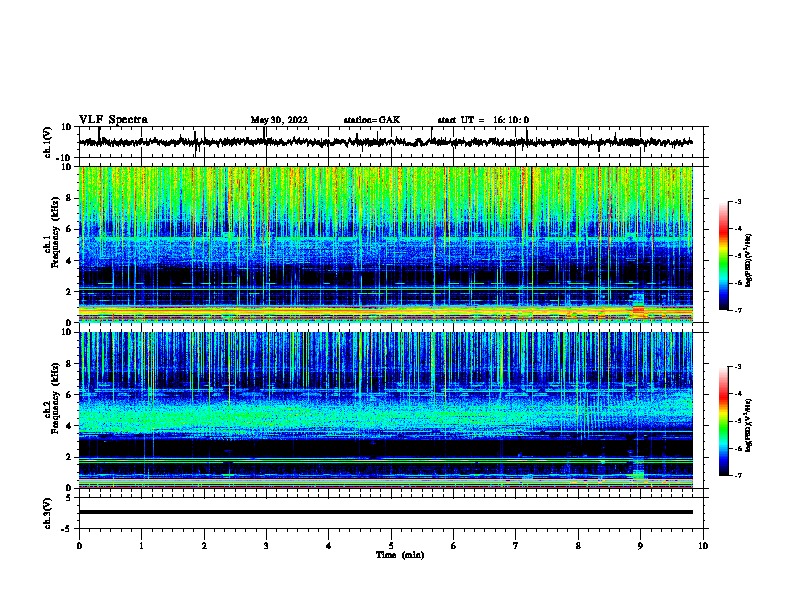Click tick label "7" on the time axis
The width and height of the screenshot is (792, 612).
(516, 546)
